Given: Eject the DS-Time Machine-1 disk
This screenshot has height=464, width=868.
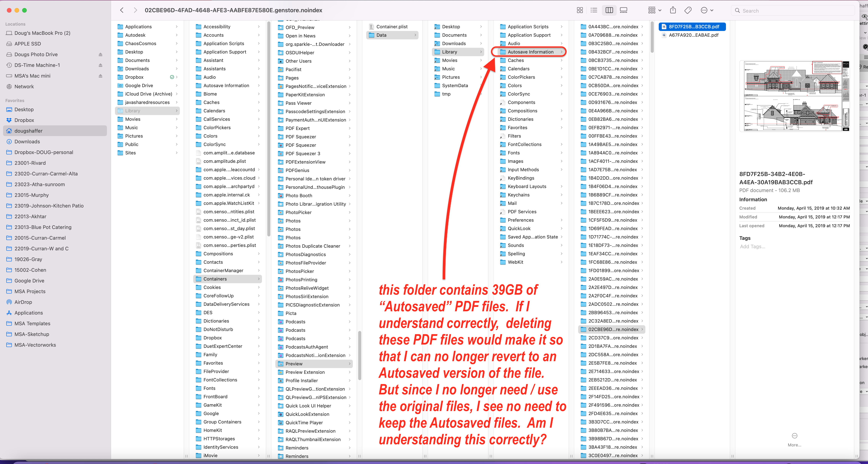Looking at the screenshot, I should (x=100, y=65).
